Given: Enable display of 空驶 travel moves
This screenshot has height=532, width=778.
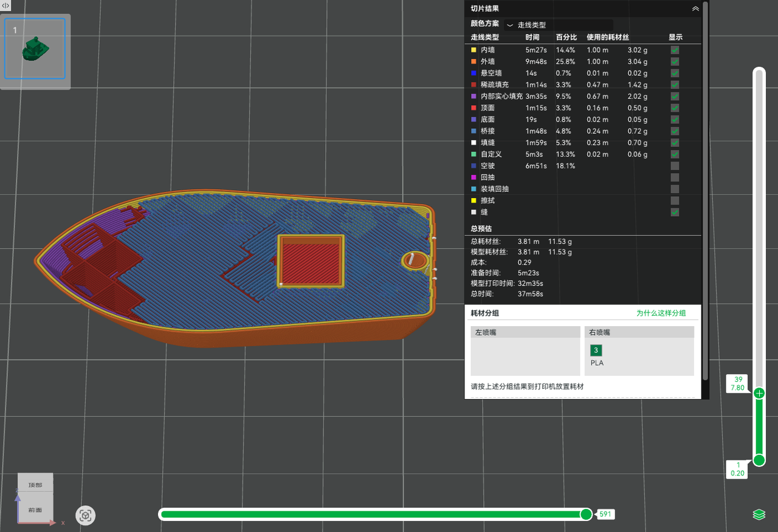Looking at the screenshot, I should point(675,166).
